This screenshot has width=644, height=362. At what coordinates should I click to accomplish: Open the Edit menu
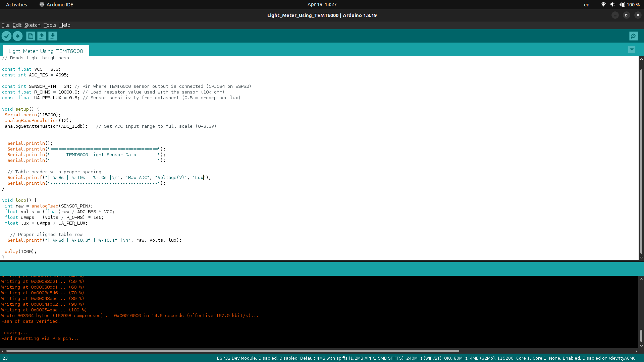pyautogui.click(x=17, y=25)
